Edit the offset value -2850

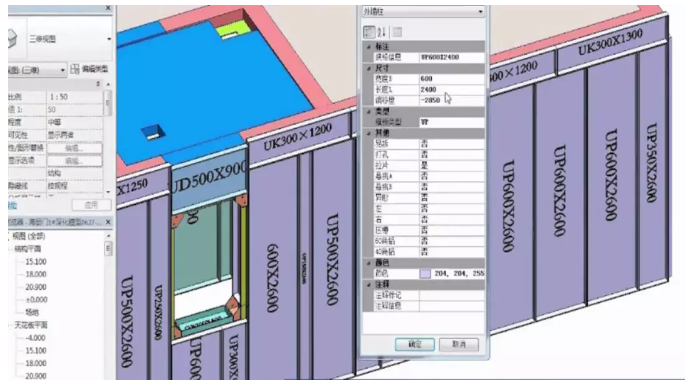click(452, 100)
